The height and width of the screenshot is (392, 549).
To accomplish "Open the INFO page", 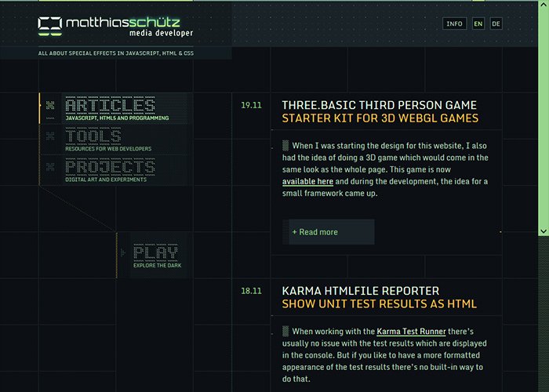I will click(x=454, y=24).
